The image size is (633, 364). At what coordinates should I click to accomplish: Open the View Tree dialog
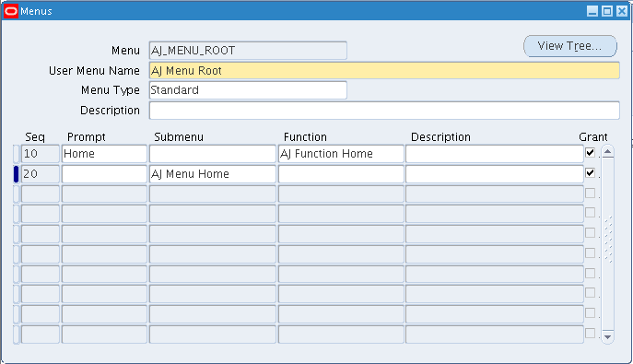[x=570, y=46]
